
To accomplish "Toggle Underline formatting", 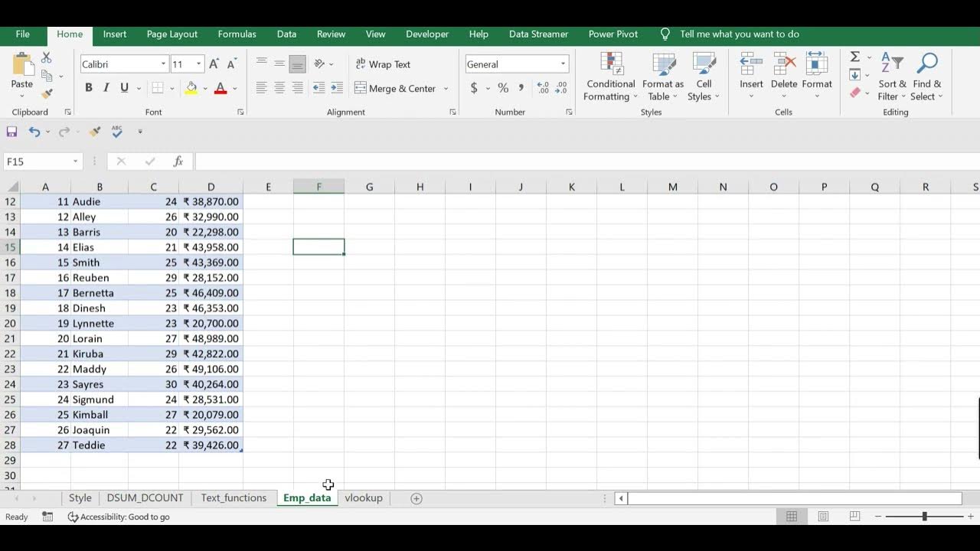I will 125,88.
